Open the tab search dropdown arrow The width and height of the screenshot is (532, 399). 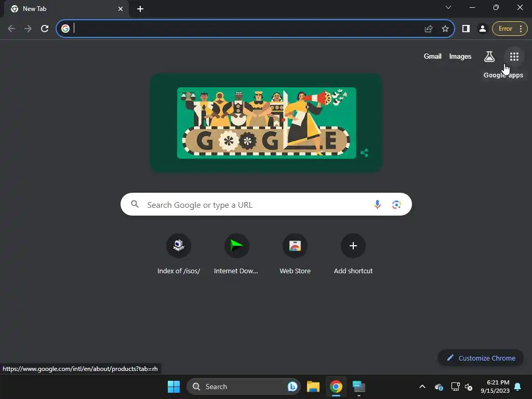coord(448,7)
